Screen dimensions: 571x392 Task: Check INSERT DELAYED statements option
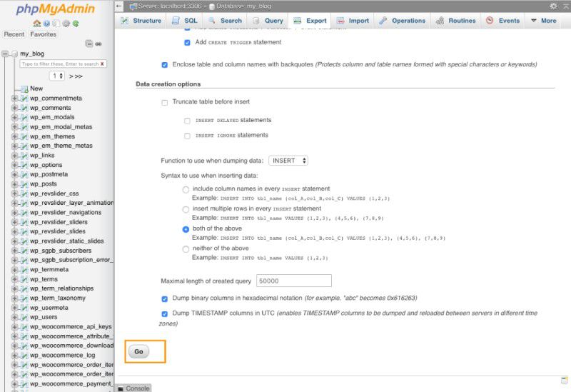187,121
